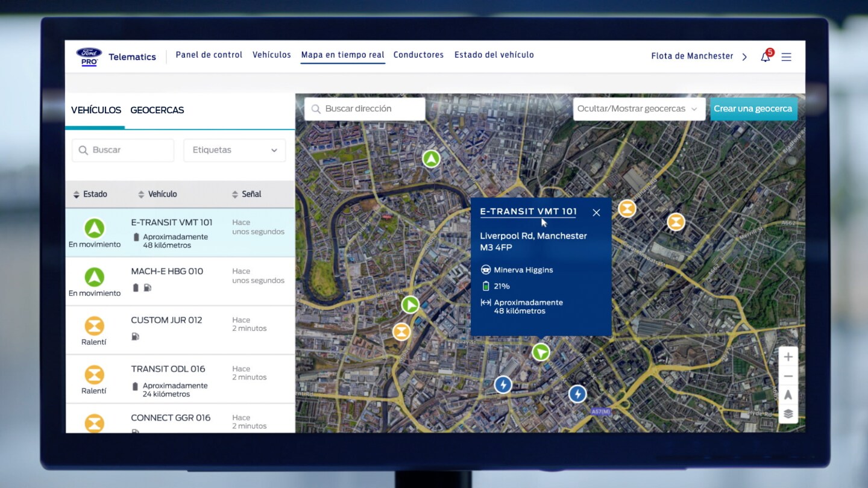868x488 pixels.
Task: Select Mapa en tiempo real tab
Action: pyautogui.click(x=342, y=55)
